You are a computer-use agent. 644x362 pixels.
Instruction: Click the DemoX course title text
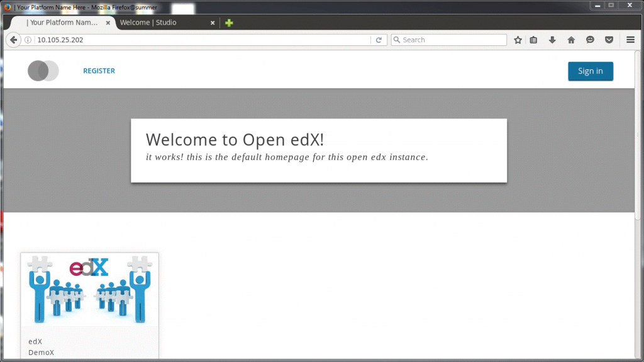(41, 353)
